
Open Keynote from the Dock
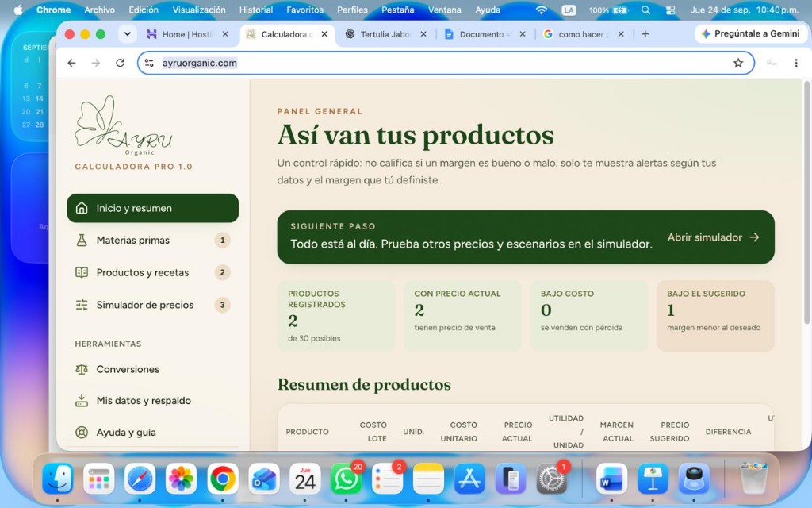(x=653, y=479)
